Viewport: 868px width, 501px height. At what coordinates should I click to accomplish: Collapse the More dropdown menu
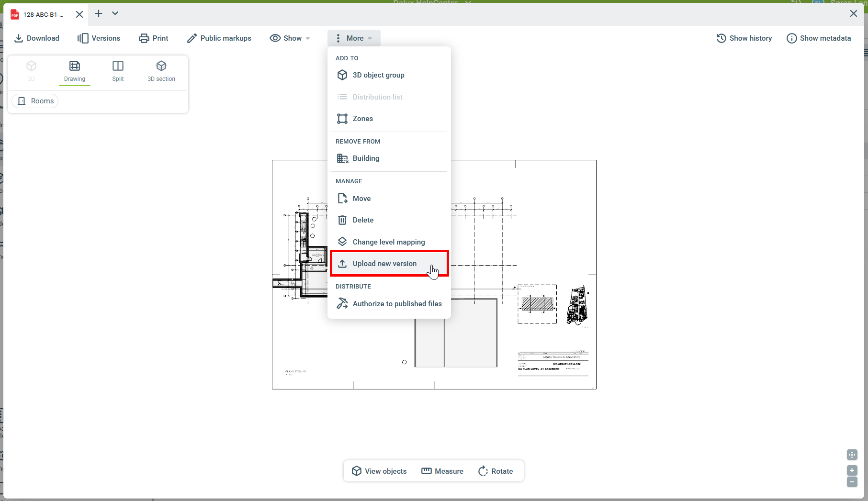point(354,38)
